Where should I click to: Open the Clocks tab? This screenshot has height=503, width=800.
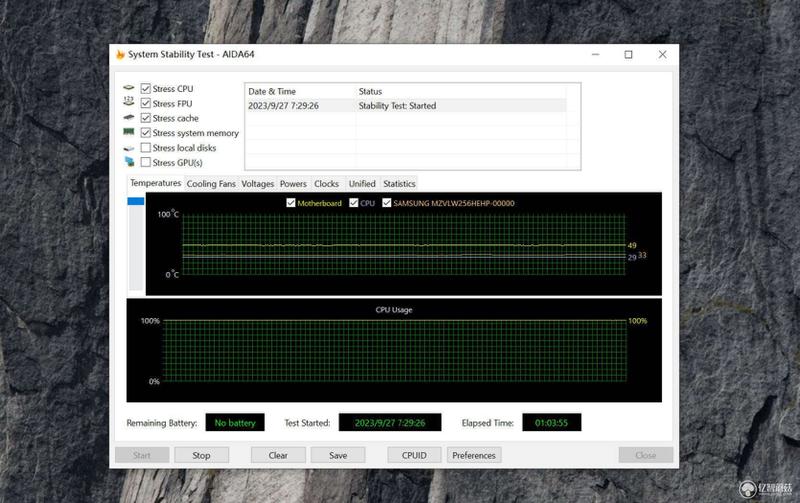(x=327, y=184)
